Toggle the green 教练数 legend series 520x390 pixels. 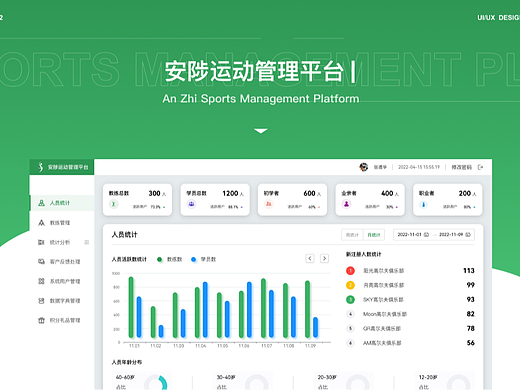point(169,259)
